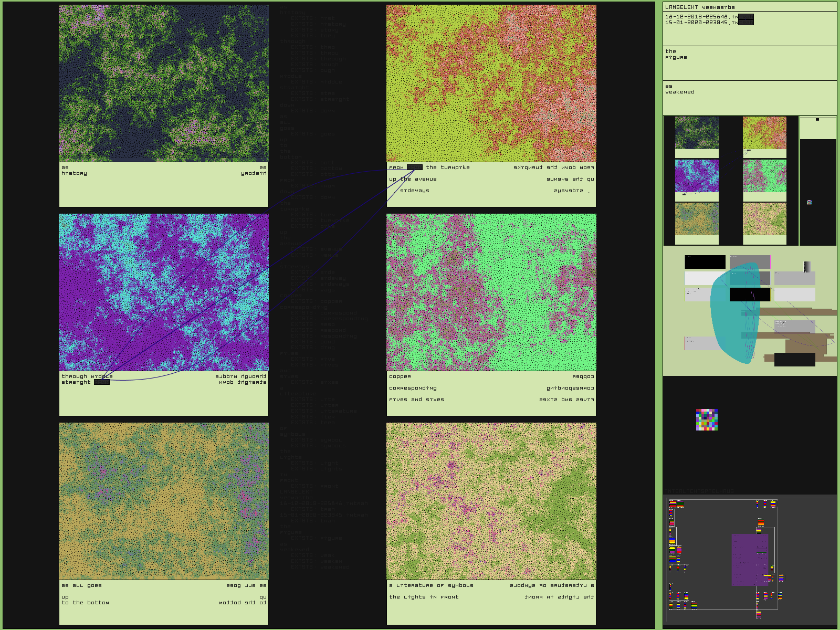Click the solid black rectangle swatch
Image resolution: width=840 pixels, height=630 pixels.
705,262
